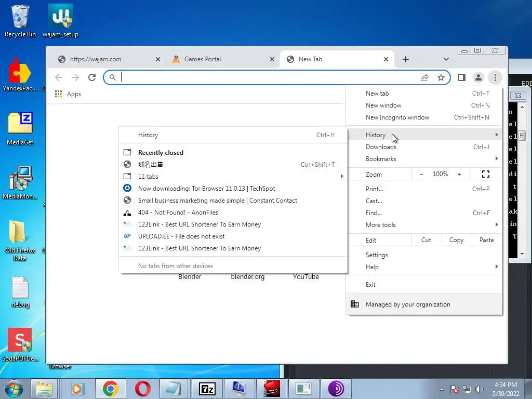
Task: Open Chrome from the taskbar
Action: [x=110, y=389]
